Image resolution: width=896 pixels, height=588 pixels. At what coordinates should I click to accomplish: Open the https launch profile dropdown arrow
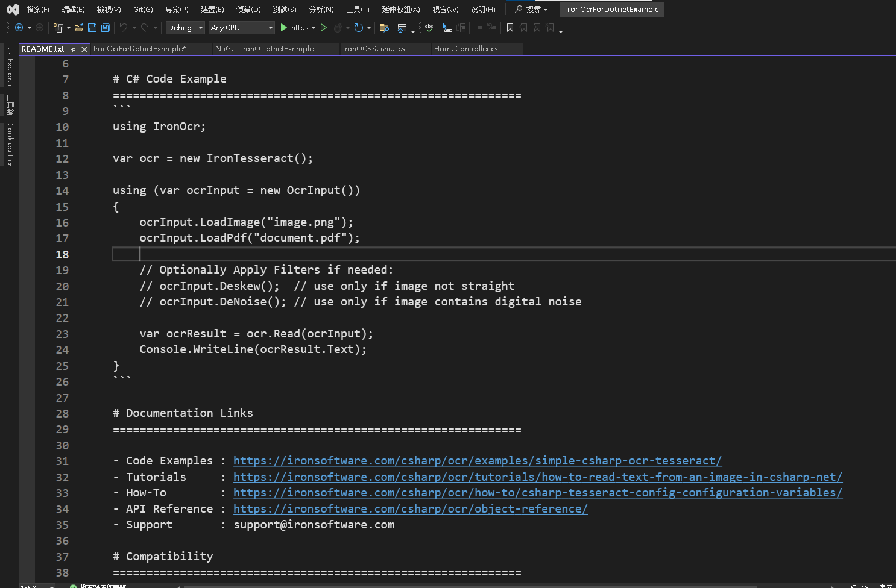coord(314,28)
